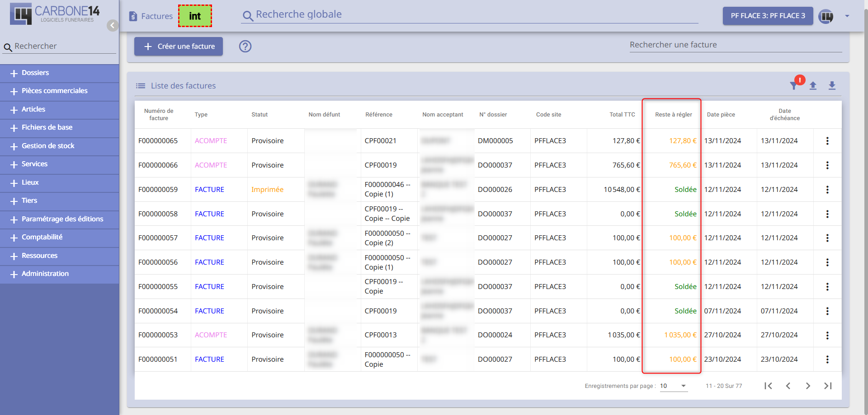Open row actions menu for F000000057
Screen dimensions: 868x415
point(827,238)
